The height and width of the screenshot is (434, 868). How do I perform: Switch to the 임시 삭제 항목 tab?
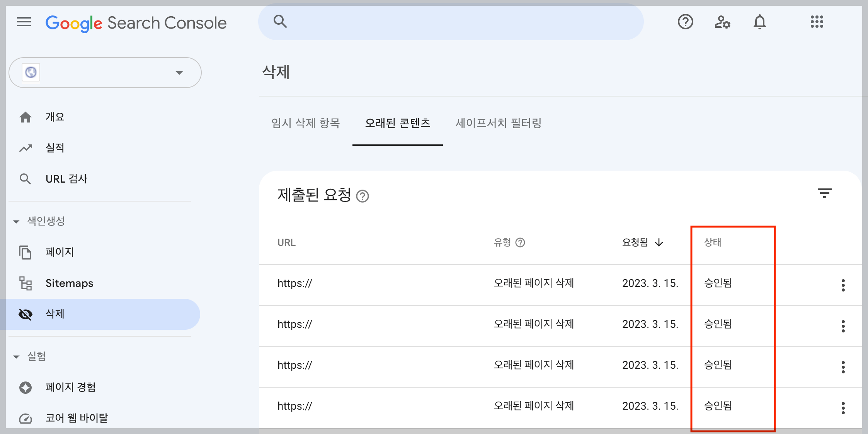[306, 124]
